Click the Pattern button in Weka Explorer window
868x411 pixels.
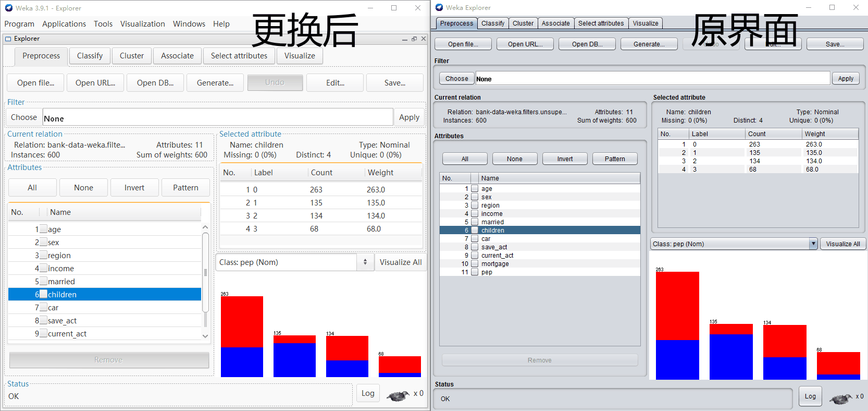[x=615, y=159]
